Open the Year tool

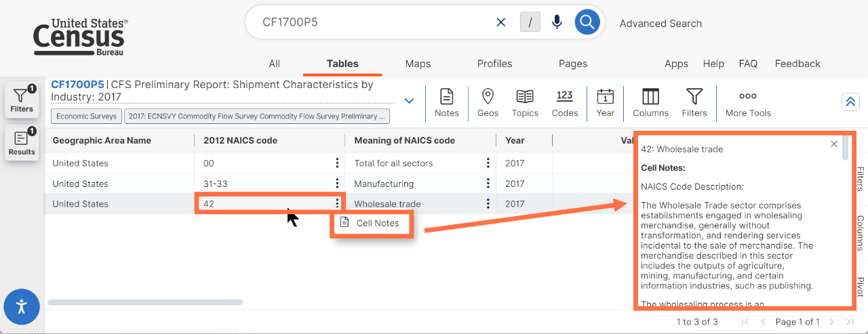pyautogui.click(x=606, y=102)
